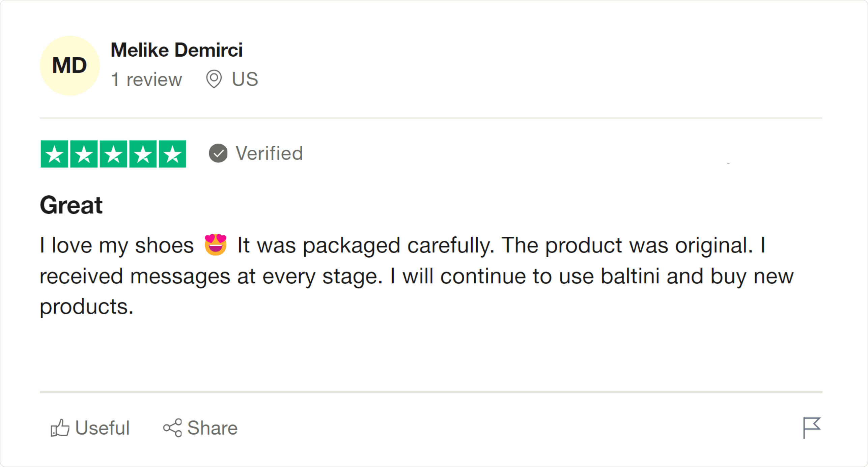868x467 pixels.
Task: Click the Verified checkmark badge icon
Action: [x=218, y=153]
